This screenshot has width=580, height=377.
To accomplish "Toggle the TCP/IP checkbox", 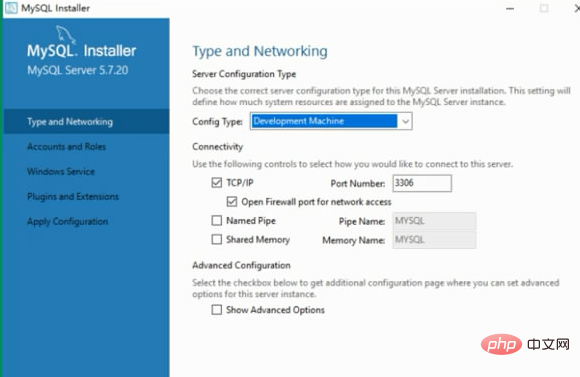I will pos(217,183).
